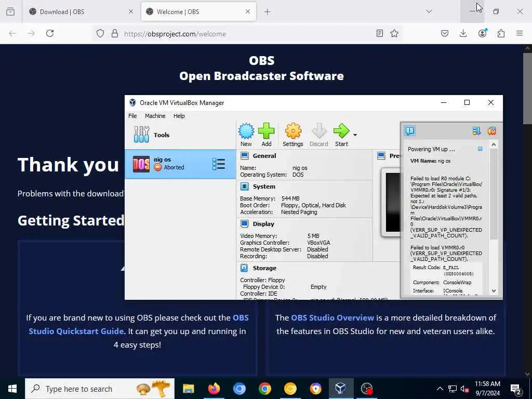Click the Storage section disk icon

[x=244, y=268]
